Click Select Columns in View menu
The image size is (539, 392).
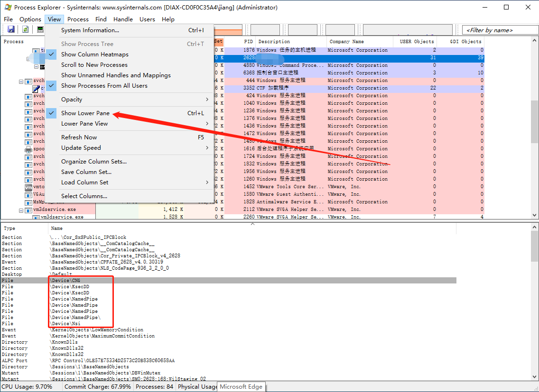[x=84, y=196]
